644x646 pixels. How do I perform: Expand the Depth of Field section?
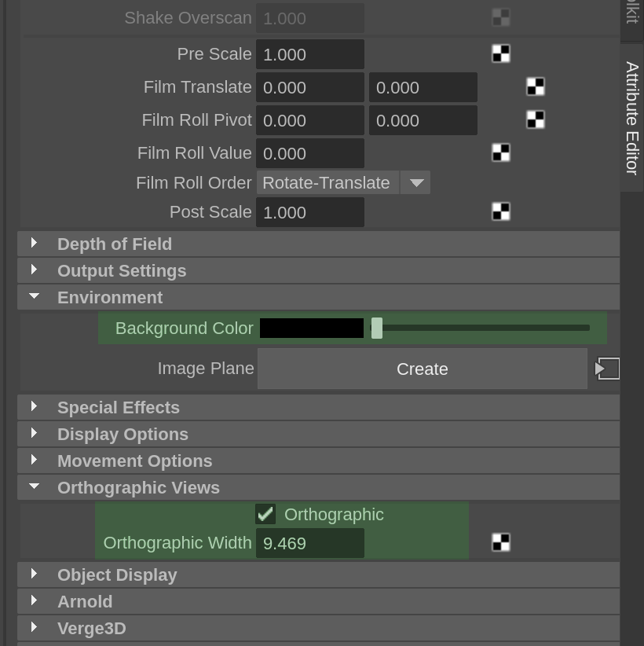318,244
